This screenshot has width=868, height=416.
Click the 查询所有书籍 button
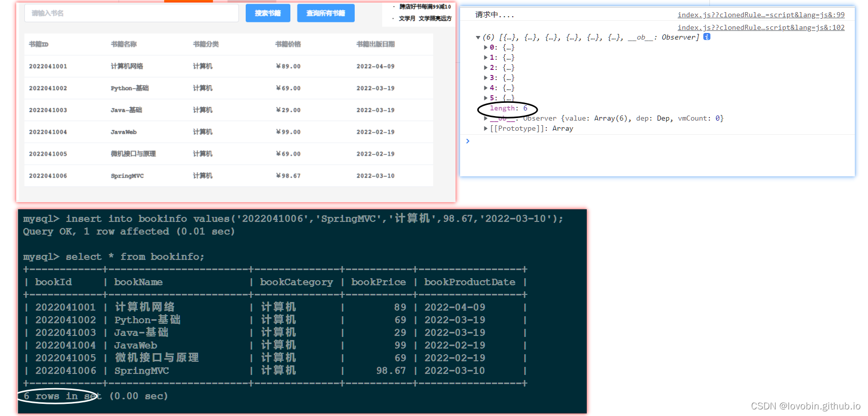[x=325, y=13]
